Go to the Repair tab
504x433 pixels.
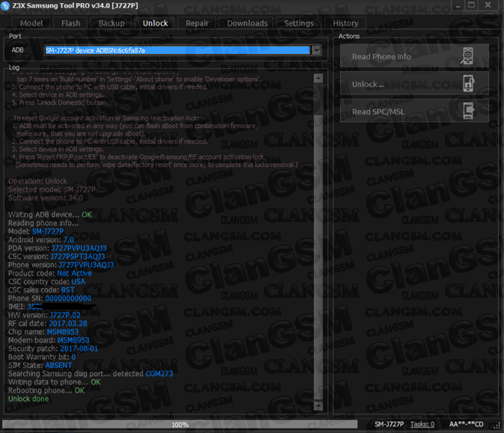197,23
